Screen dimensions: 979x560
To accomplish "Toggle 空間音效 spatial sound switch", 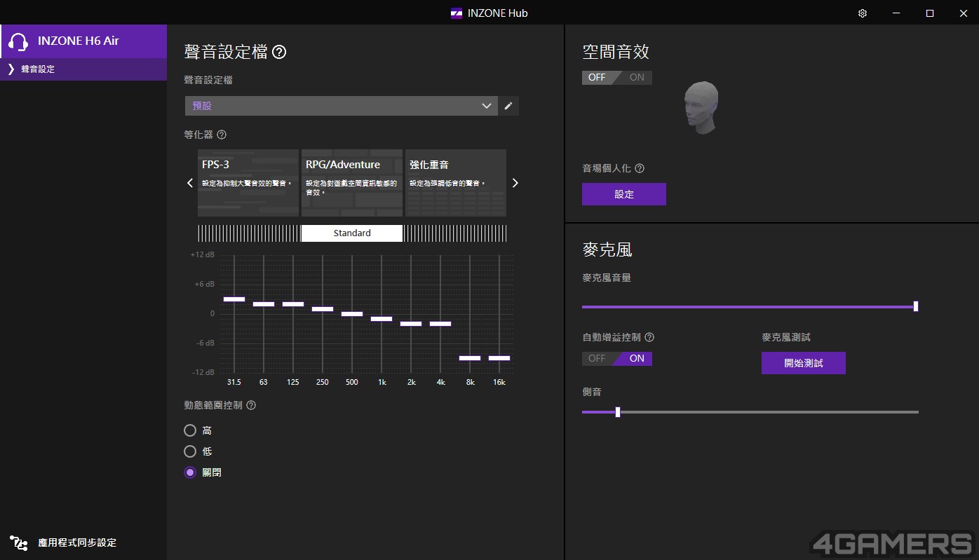I will coord(617,77).
